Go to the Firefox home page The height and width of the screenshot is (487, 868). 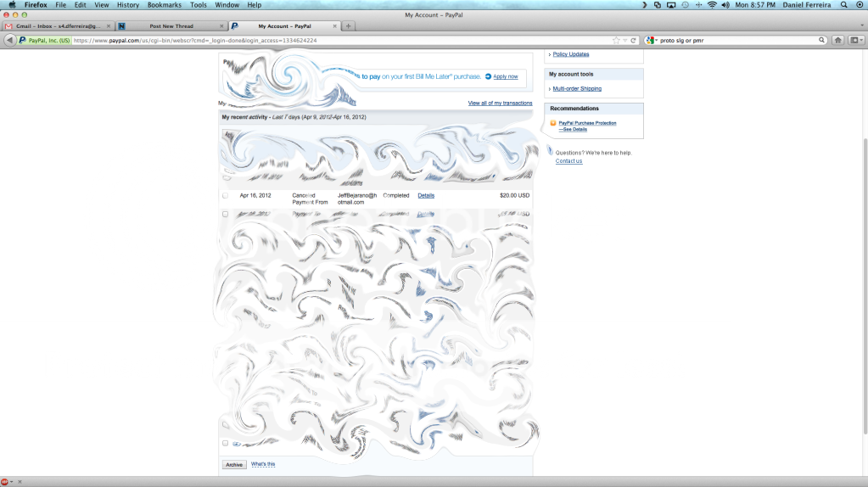point(838,41)
